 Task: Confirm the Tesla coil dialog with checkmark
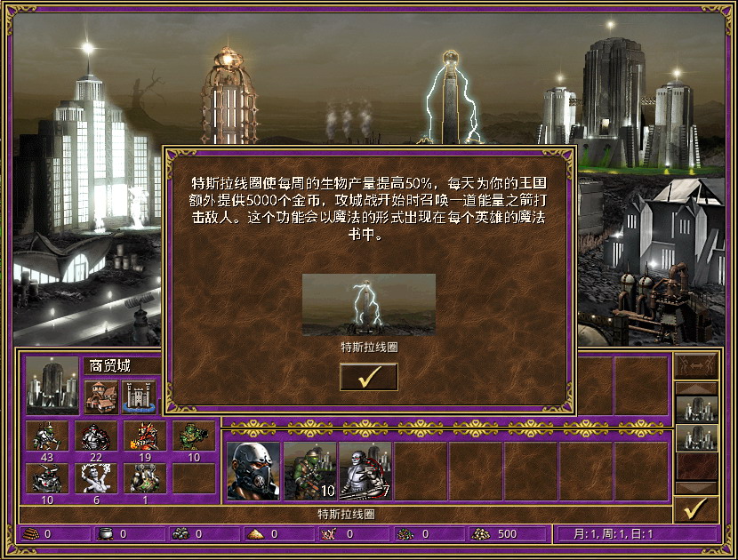[x=368, y=377]
